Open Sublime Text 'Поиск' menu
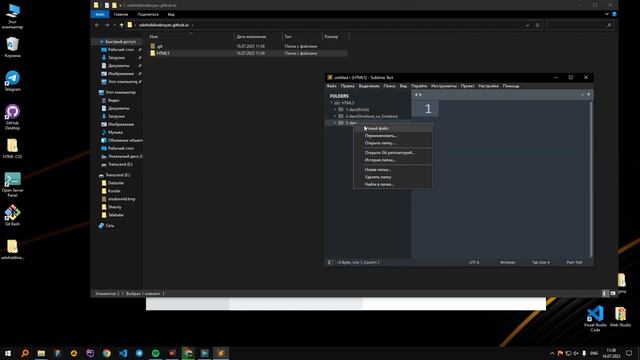 pyautogui.click(x=389, y=86)
